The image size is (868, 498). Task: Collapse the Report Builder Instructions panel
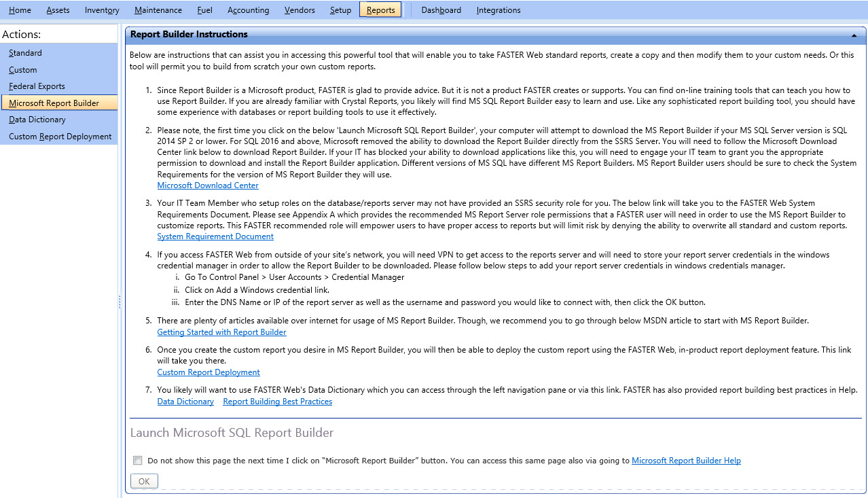(854, 35)
